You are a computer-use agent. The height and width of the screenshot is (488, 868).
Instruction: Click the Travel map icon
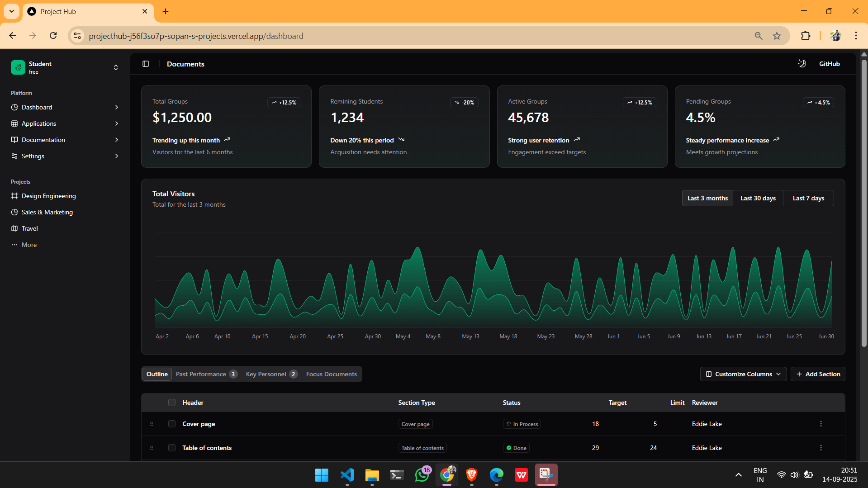coord(14,228)
